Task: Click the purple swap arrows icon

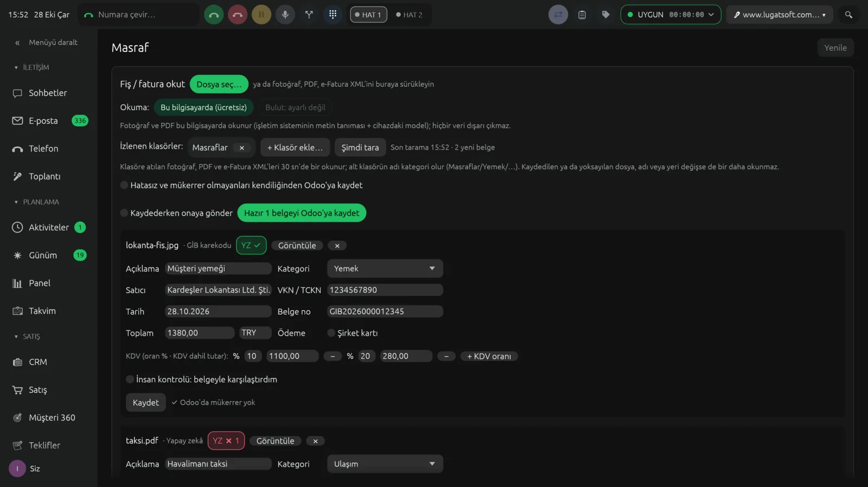Action: coord(558,15)
